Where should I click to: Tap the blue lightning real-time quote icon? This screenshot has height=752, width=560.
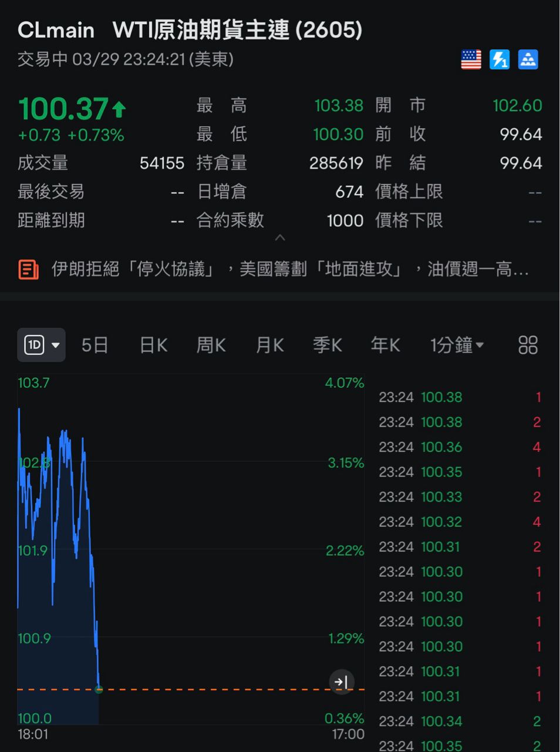(500, 60)
